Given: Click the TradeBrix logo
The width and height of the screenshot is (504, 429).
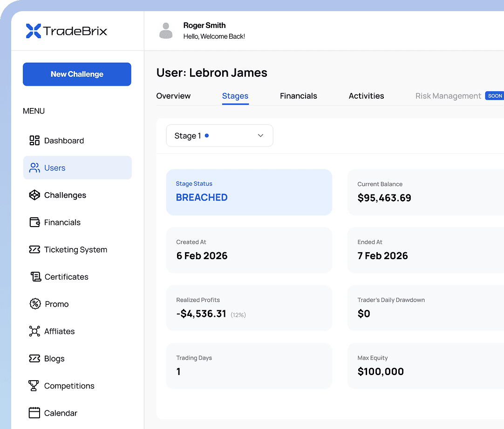Looking at the screenshot, I should click(x=67, y=31).
